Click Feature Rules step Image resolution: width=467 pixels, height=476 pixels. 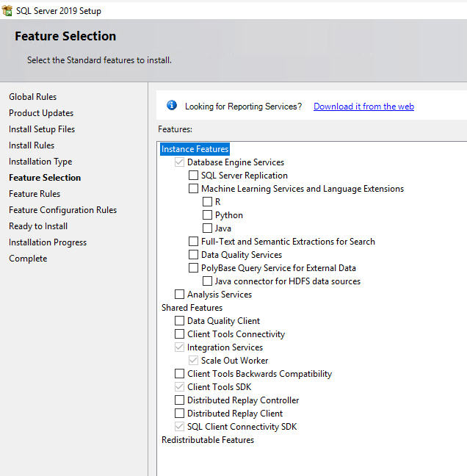pyautogui.click(x=35, y=194)
